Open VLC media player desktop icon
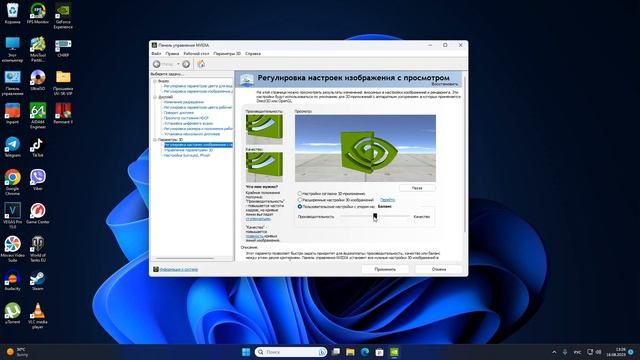This screenshot has width=640, height=360. pyautogui.click(x=38, y=316)
